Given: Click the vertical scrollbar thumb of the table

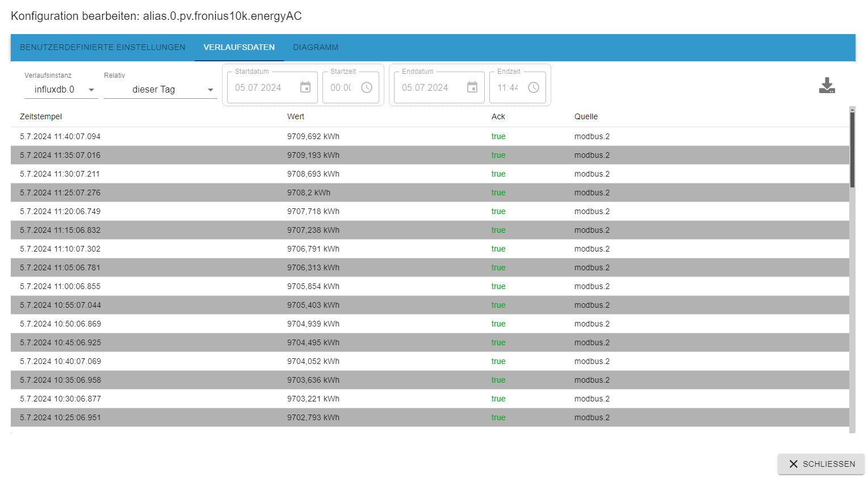Looking at the screenshot, I should [x=852, y=149].
